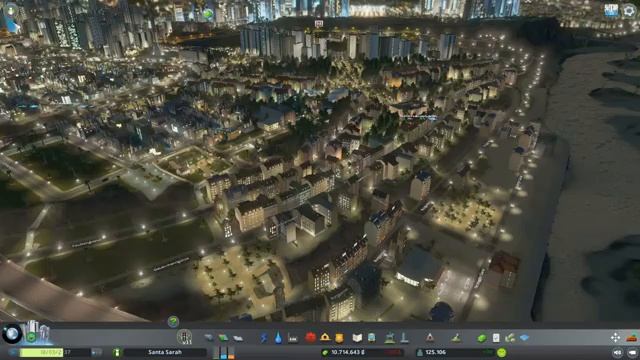The height and width of the screenshot is (360, 640).
Task: Click the green citizen happiness face
Action: (502, 352)
